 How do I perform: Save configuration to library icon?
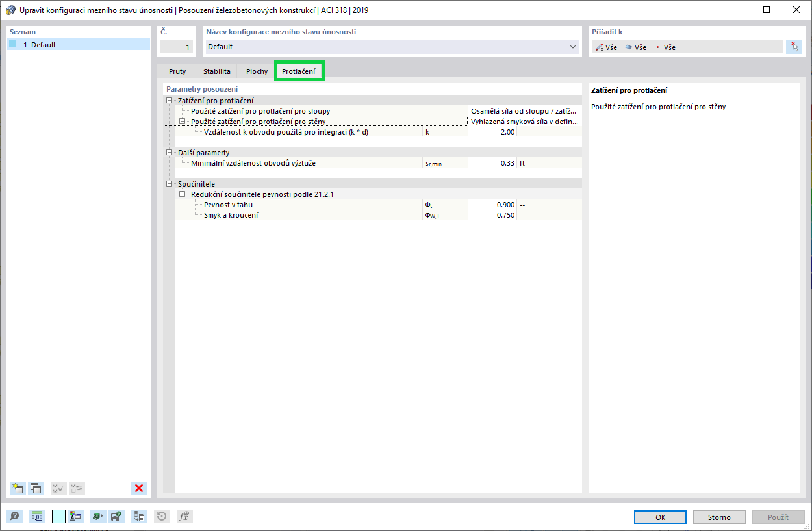coord(115,516)
